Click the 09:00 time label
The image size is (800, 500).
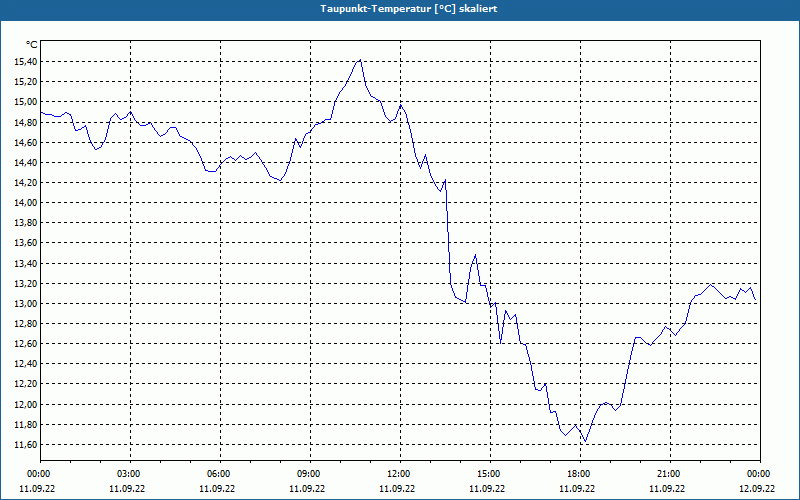(x=310, y=474)
